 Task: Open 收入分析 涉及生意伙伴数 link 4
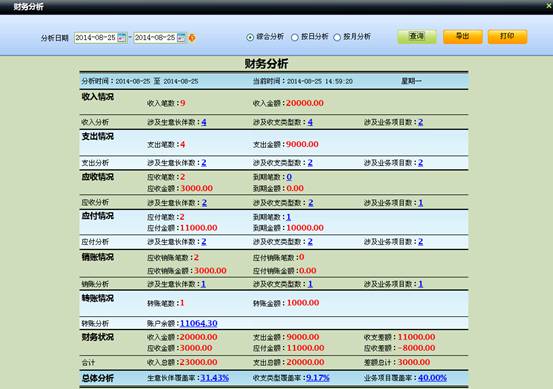pyautogui.click(x=204, y=122)
